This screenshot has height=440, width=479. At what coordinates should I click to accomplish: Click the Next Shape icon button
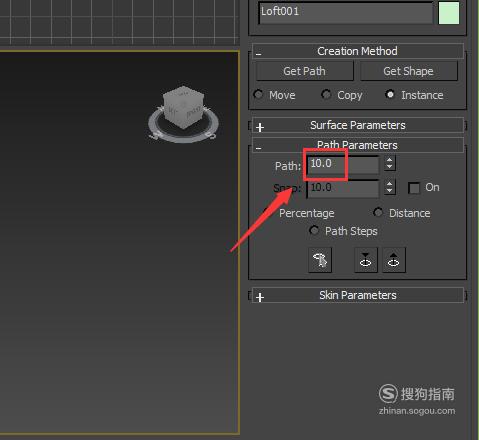(x=394, y=260)
